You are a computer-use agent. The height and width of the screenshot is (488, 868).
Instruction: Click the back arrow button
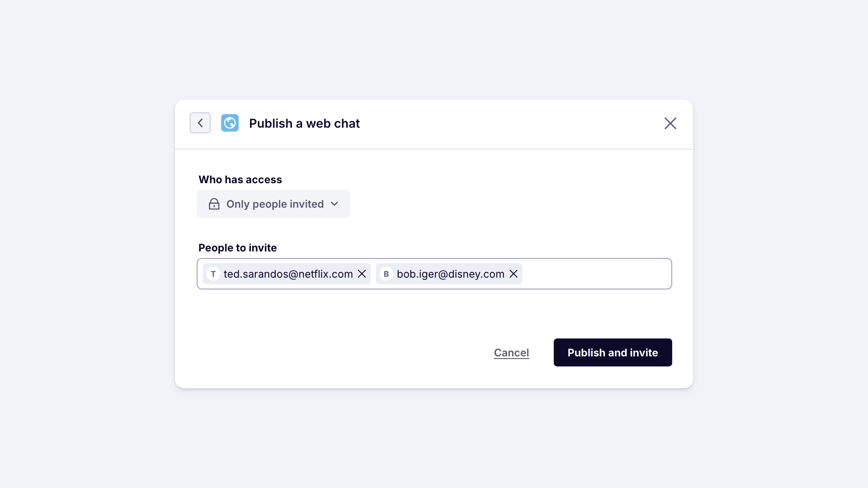200,123
